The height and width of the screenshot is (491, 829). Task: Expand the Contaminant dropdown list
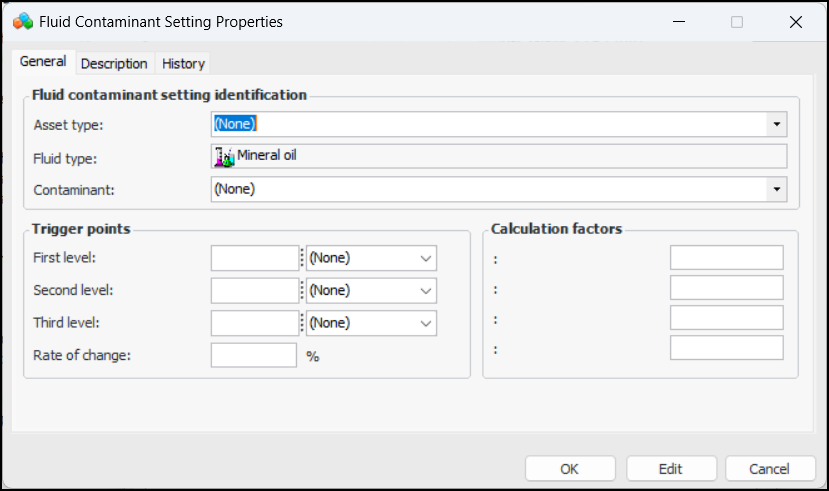point(776,189)
